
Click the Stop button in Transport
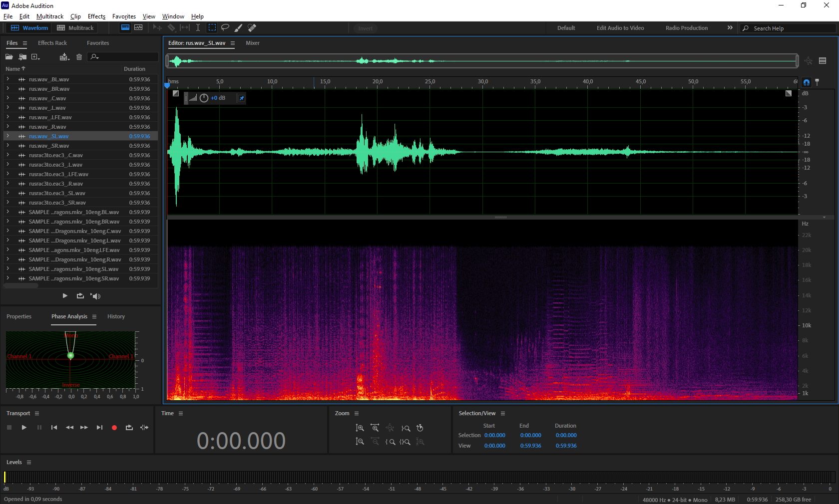pos(9,428)
